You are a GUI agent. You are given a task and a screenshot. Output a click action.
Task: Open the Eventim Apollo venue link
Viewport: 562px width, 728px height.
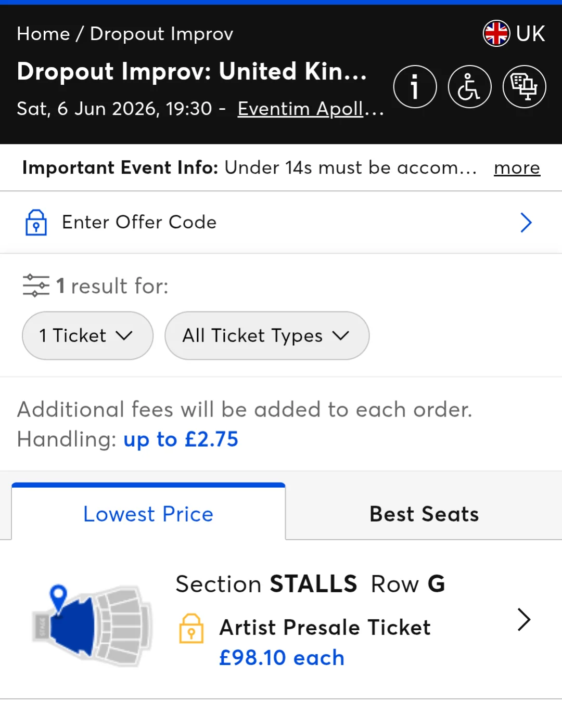311,109
